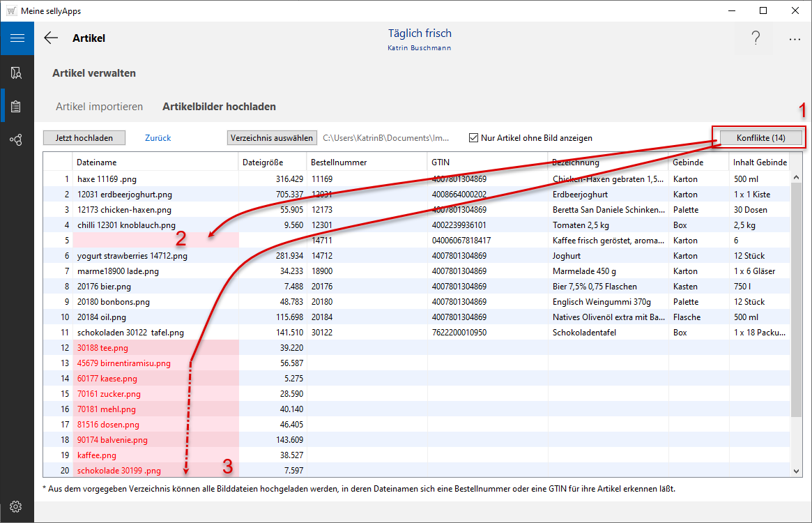Select Artikelbilder hochladen tab
The image size is (812, 523).
(x=219, y=107)
